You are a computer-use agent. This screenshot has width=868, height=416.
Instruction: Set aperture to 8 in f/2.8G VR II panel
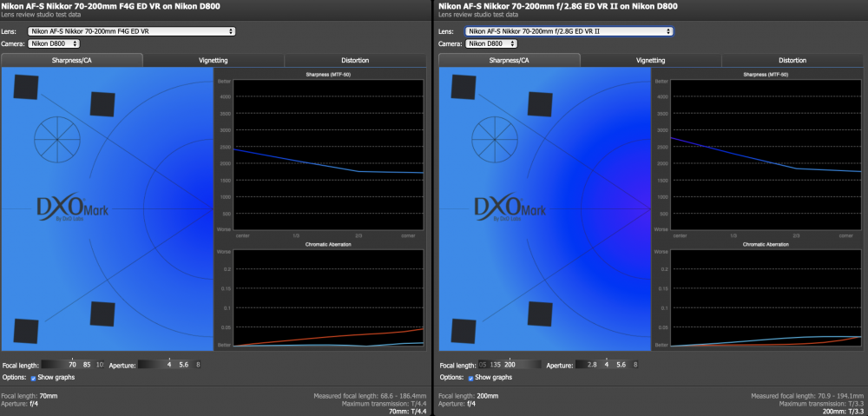click(x=635, y=365)
